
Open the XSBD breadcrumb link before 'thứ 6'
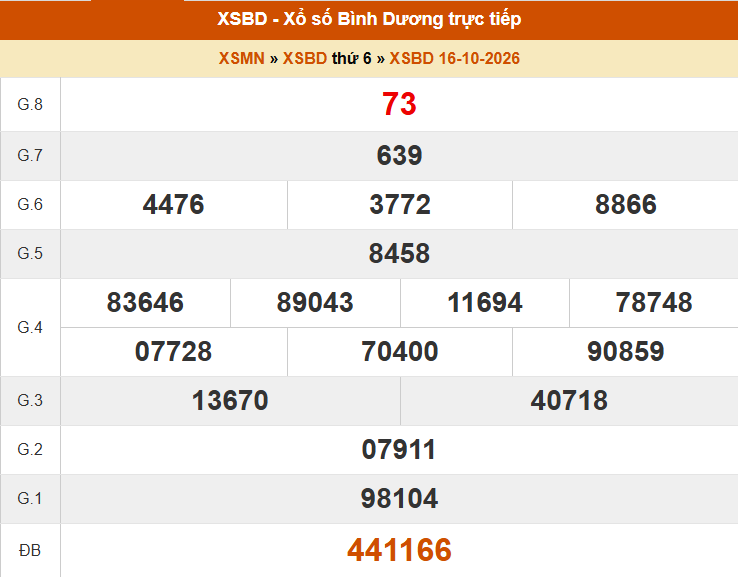tap(305, 58)
